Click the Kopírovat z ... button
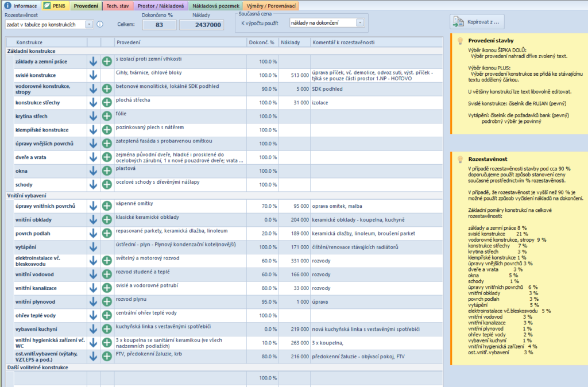This screenshot has height=387, width=588. tap(477, 22)
